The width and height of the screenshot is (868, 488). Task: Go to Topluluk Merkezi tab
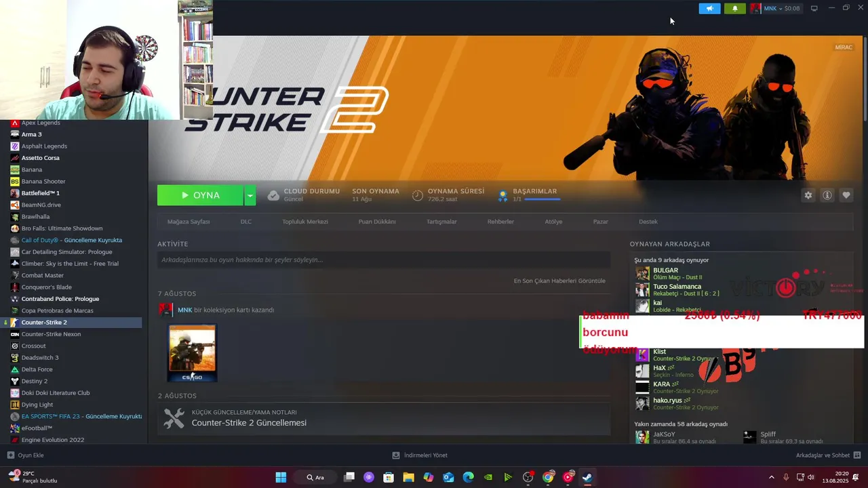(x=305, y=222)
